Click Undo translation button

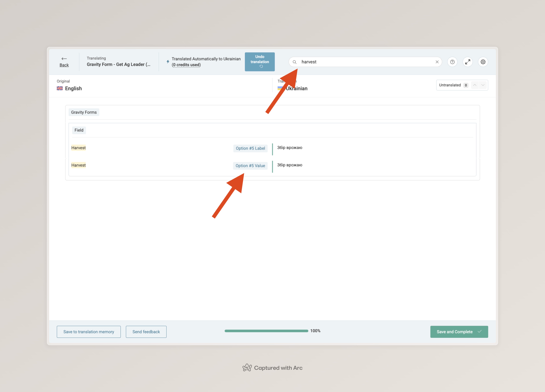click(x=260, y=62)
